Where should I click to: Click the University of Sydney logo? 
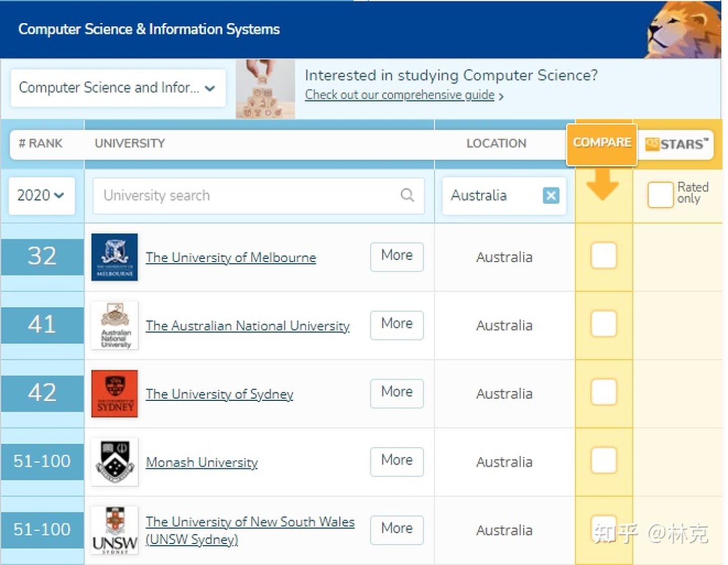[x=115, y=394]
